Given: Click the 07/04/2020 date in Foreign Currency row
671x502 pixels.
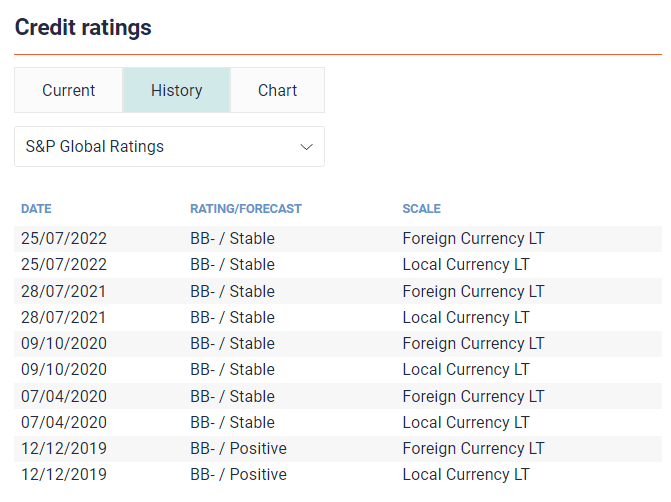Looking at the screenshot, I should (63, 396).
